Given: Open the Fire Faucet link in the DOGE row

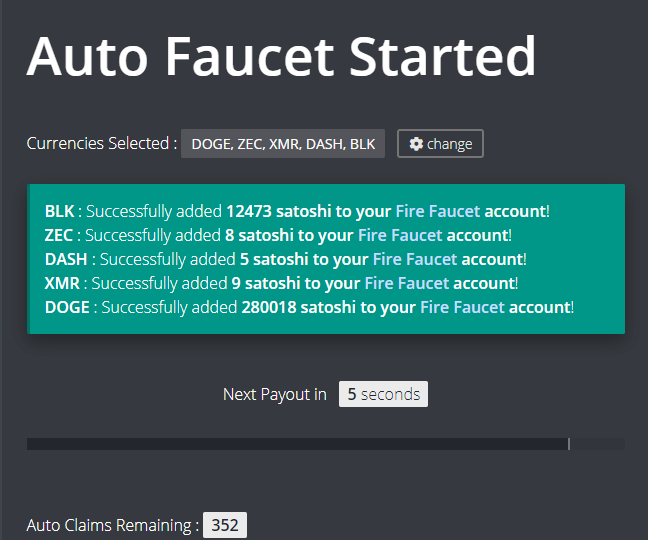Looking at the screenshot, I should pyautogui.click(x=462, y=308).
